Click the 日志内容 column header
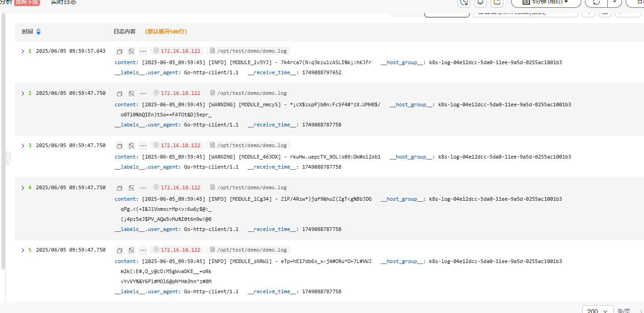644x313 pixels. click(x=125, y=32)
